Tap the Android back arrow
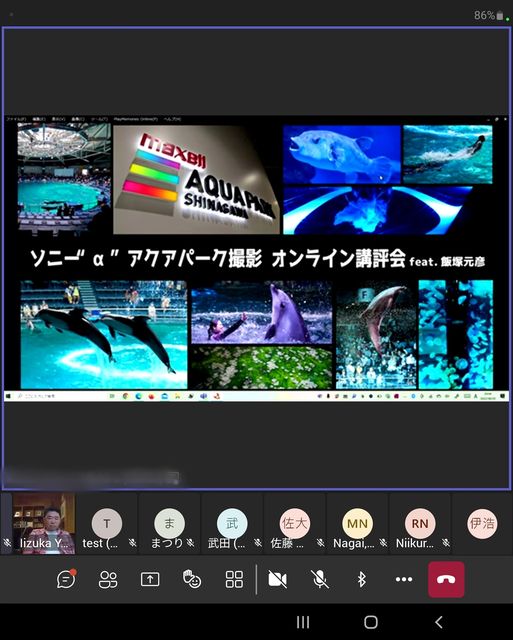 439,622
